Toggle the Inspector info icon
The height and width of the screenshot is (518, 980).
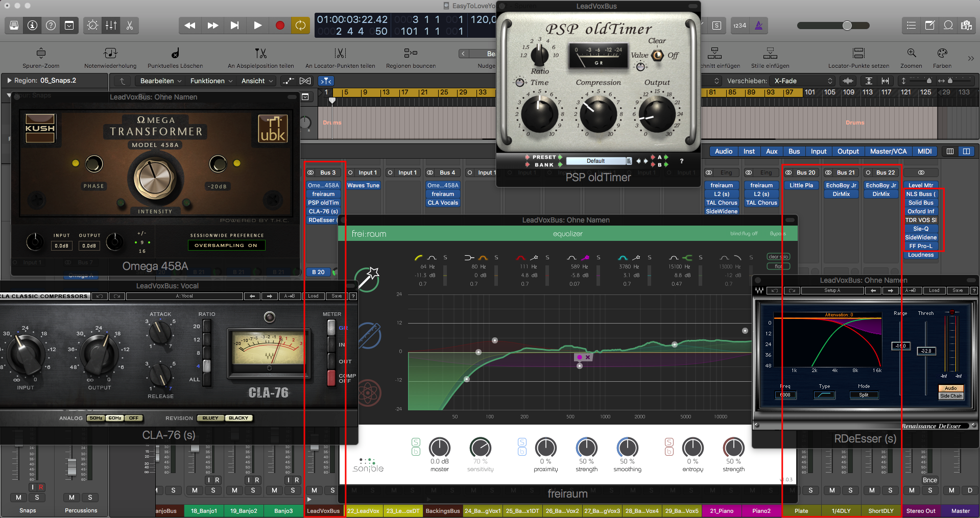pos(32,26)
